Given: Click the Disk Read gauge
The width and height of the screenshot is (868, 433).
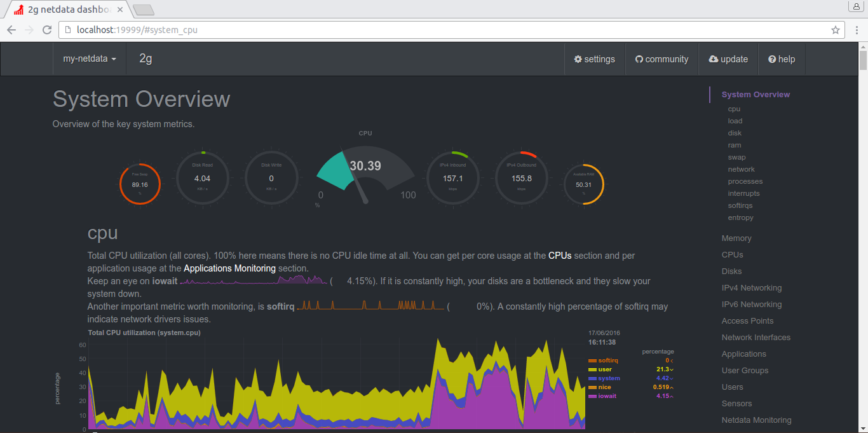Looking at the screenshot, I should (x=202, y=178).
